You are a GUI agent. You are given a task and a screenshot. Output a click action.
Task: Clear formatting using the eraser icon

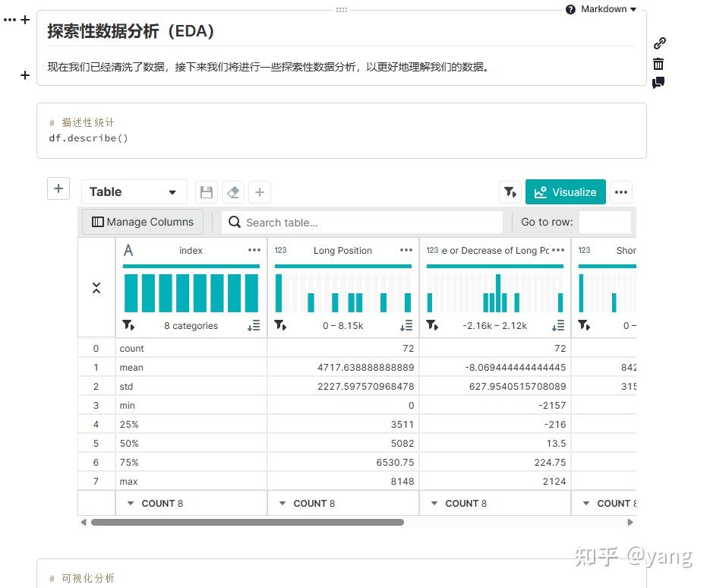click(233, 192)
